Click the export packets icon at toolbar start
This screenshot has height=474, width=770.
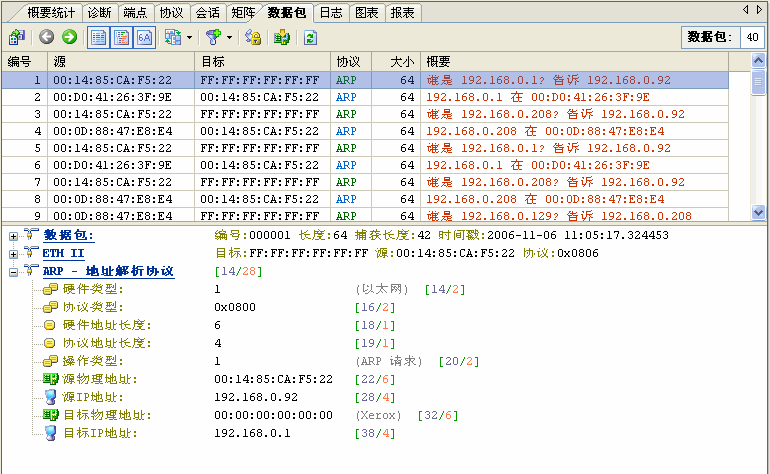point(17,37)
